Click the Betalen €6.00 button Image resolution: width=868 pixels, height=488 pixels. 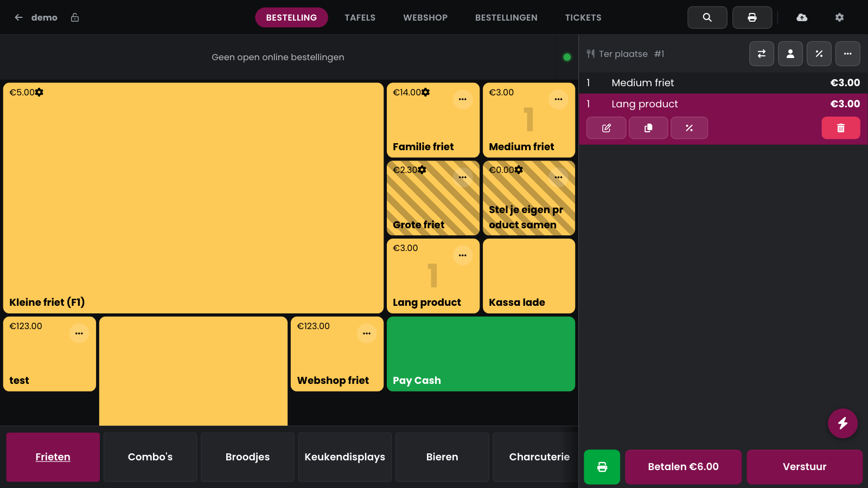pyautogui.click(x=683, y=467)
